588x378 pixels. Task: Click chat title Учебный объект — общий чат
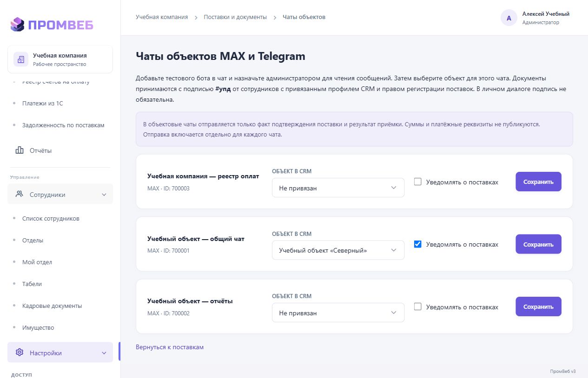click(x=196, y=239)
